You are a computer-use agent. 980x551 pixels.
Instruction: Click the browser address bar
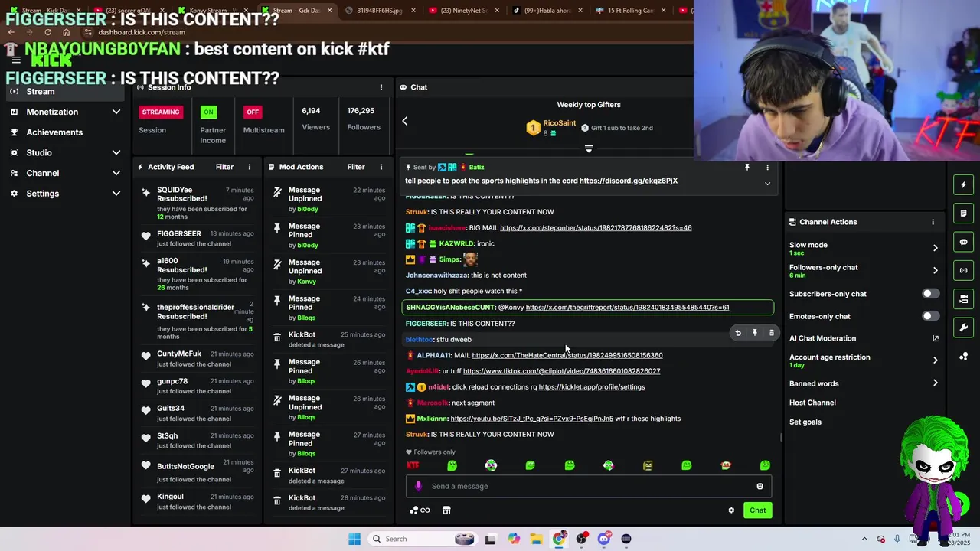(383, 32)
